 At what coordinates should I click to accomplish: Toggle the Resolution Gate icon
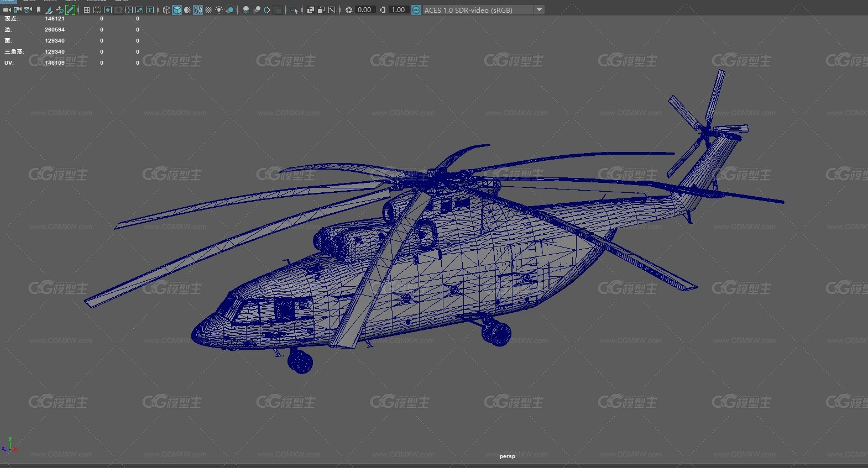point(108,10)
